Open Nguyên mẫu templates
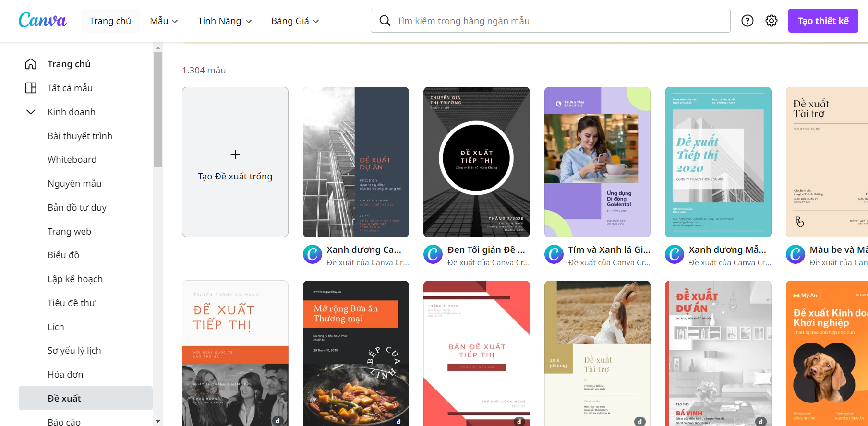 coord(74,183)
